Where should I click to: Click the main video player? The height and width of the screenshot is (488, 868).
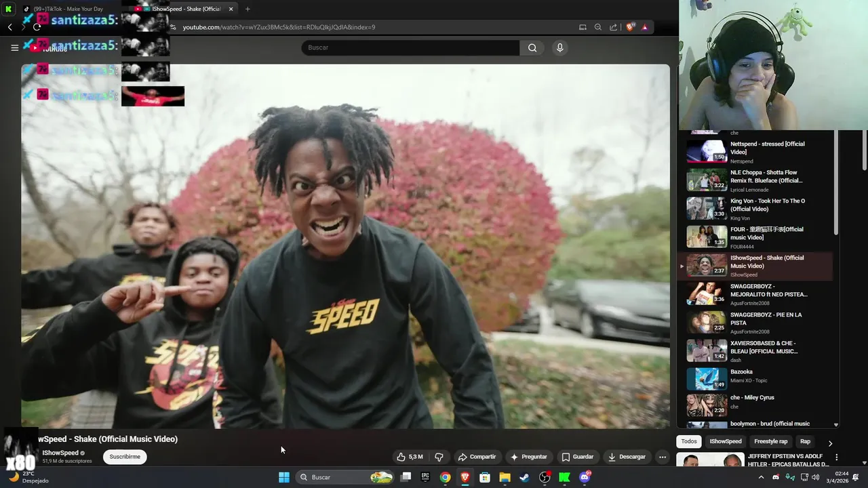345,246
